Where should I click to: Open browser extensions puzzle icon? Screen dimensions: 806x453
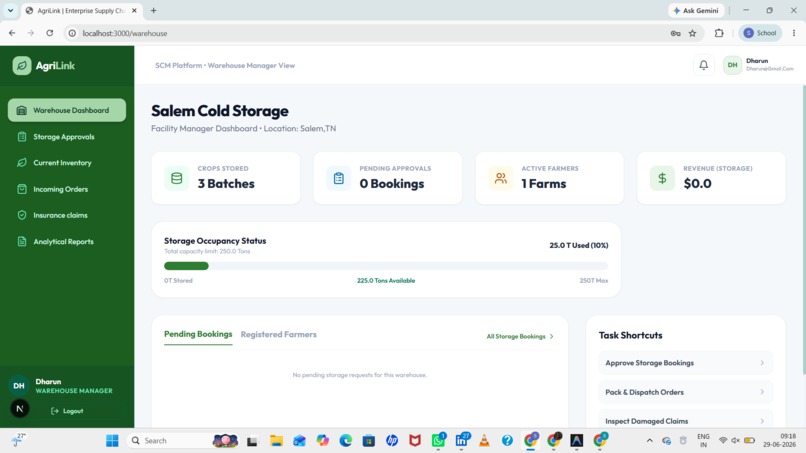(719, 33)
